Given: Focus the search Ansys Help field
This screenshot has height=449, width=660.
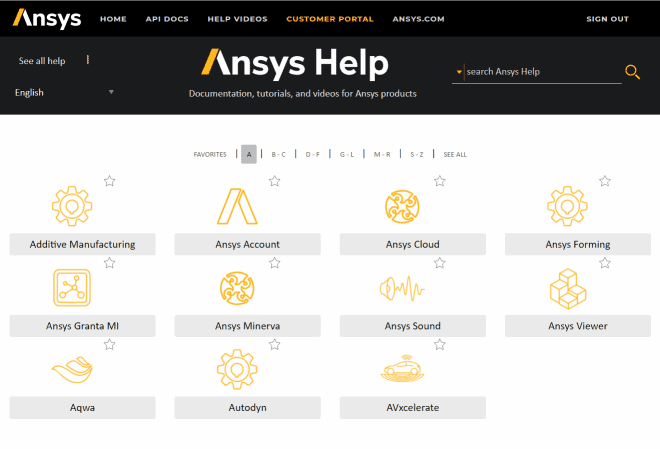Looking at the screenshot, I should tap(543, 72).
